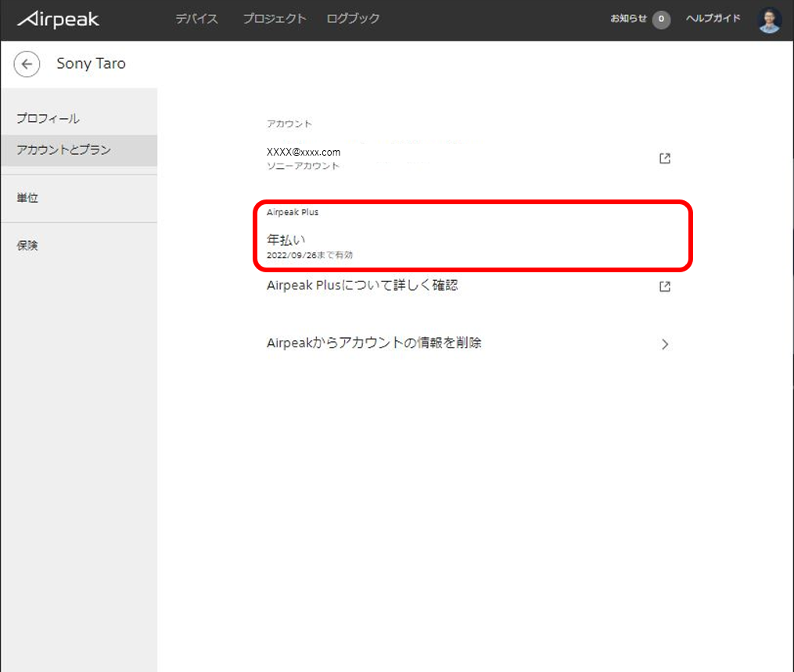Click the お知らせ label in the header
Viewport: 794px width, 672px height.
pos(628,19)
